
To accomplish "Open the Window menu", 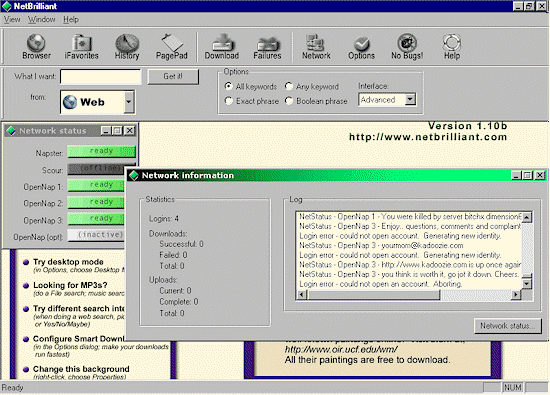I will pyautogui.click(x=42, y=19).
